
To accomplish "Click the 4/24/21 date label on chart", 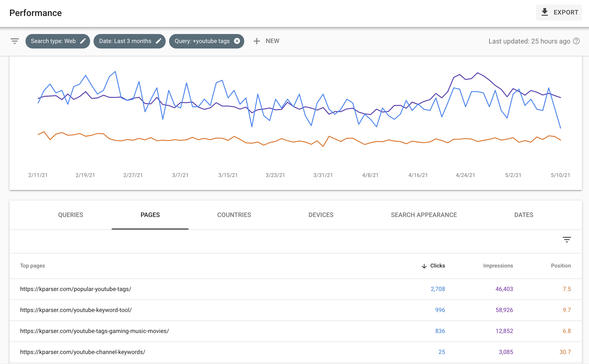I will point(465,175).
